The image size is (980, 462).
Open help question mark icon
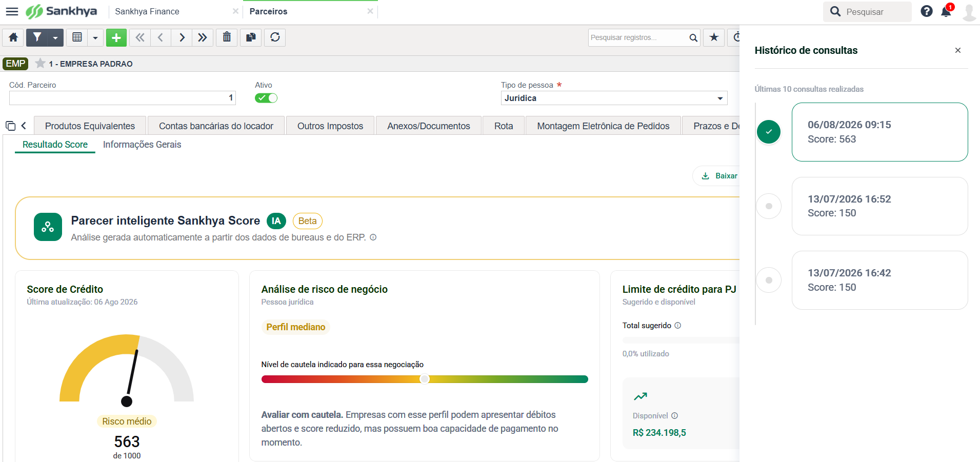pyautogui.click(x=926, y=11)
